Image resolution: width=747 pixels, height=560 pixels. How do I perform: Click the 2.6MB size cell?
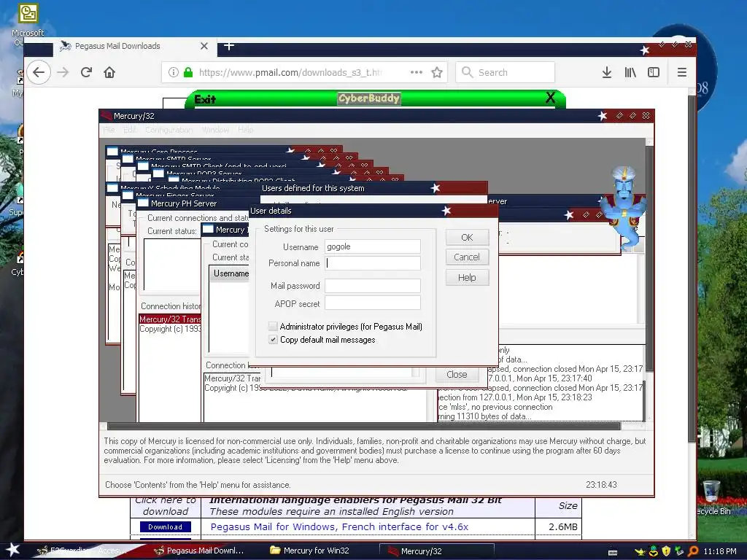(x=562, y=526)
